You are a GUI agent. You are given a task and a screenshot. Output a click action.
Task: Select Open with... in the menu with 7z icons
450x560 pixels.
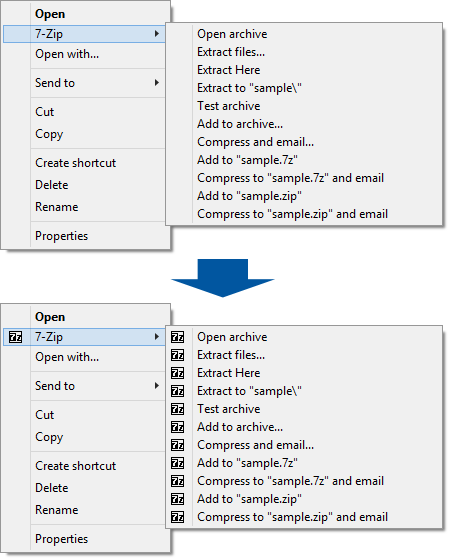(x=67, y=357)
